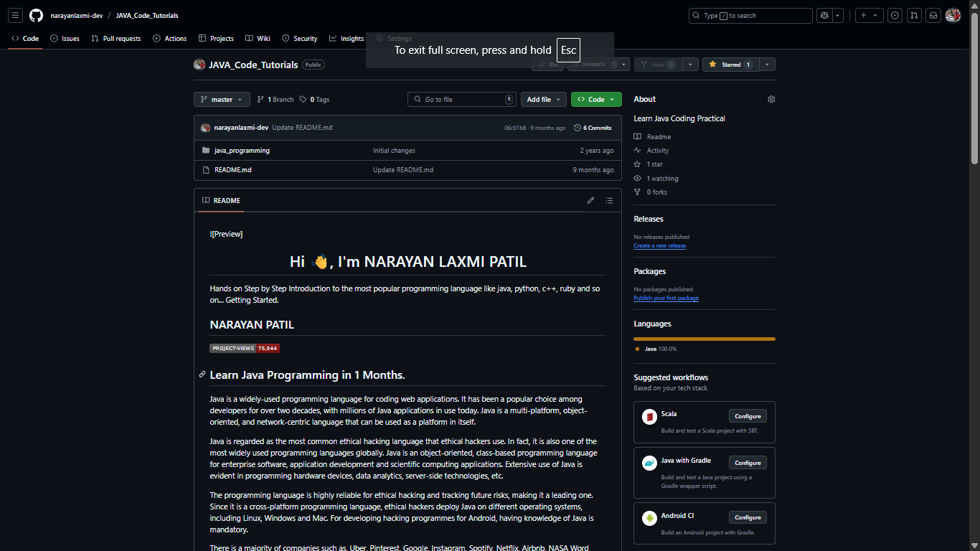Screen dimensions: 980x551
Task: Open the Add file dropdown
Action: coord(544,100)
